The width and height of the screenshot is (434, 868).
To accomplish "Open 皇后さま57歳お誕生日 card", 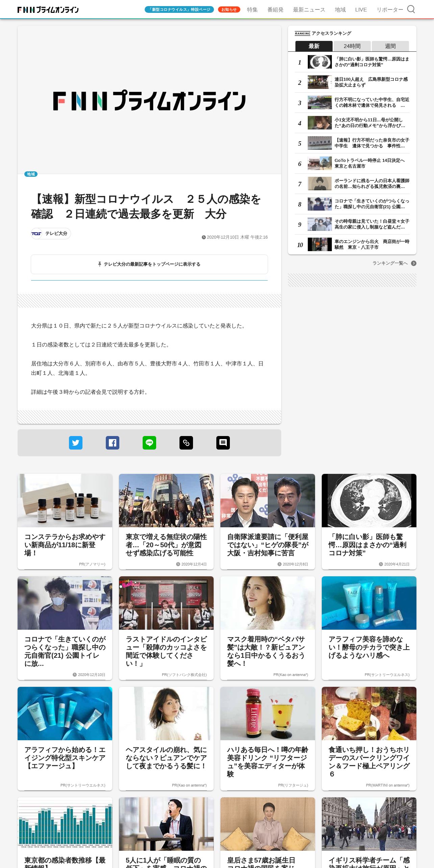I will (268, 833).
